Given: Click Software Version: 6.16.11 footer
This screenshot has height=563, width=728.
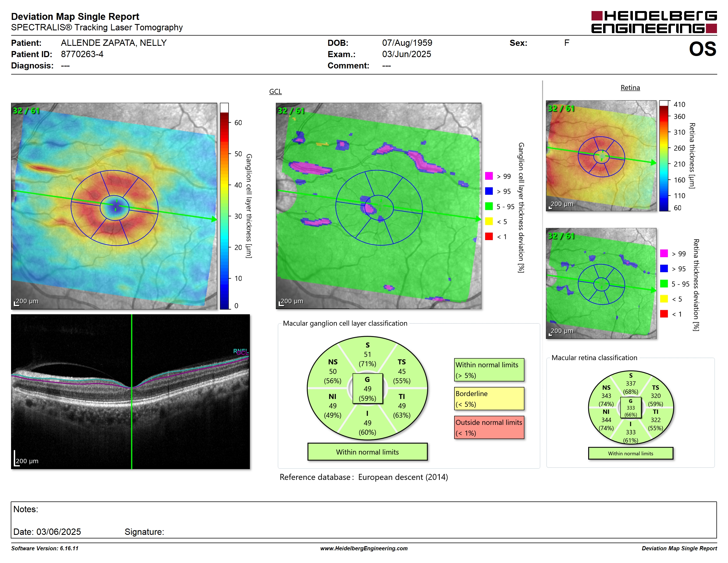Looking at the screenshot, I should [45, 548].
